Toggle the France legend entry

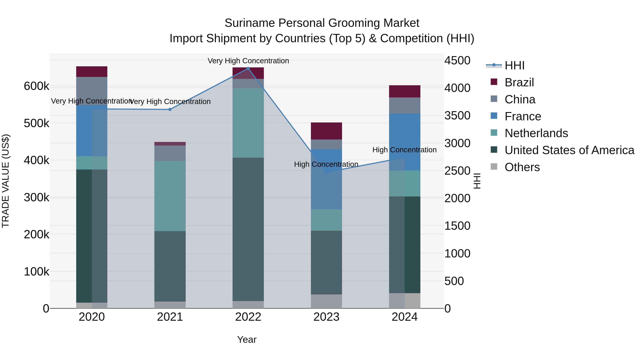[516, 116]
